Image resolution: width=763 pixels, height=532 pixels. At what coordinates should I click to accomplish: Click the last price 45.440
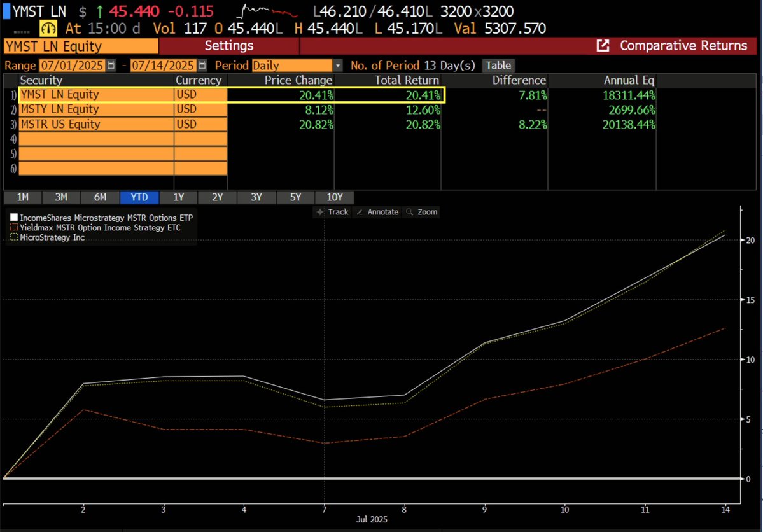[x=134, y=11]
